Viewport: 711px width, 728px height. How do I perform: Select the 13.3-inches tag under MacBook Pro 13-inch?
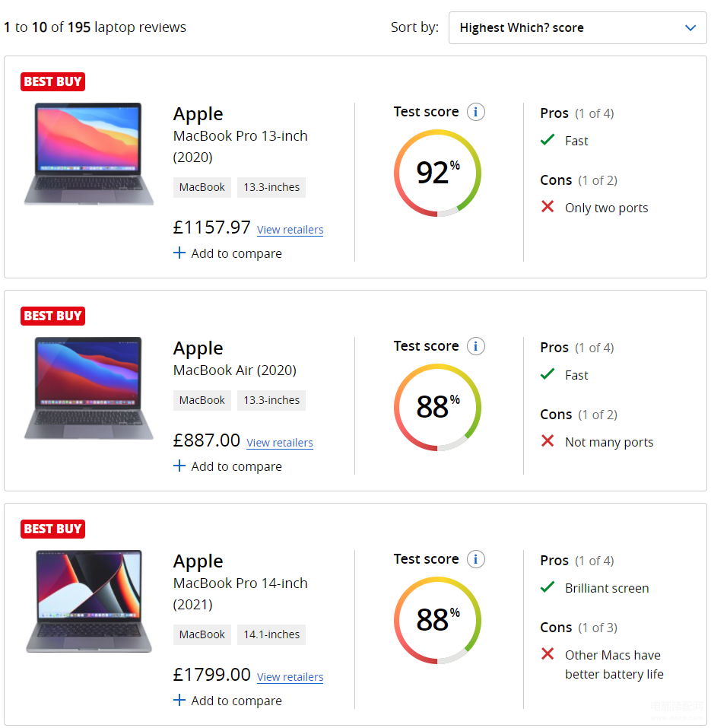[x=271, y=187]
